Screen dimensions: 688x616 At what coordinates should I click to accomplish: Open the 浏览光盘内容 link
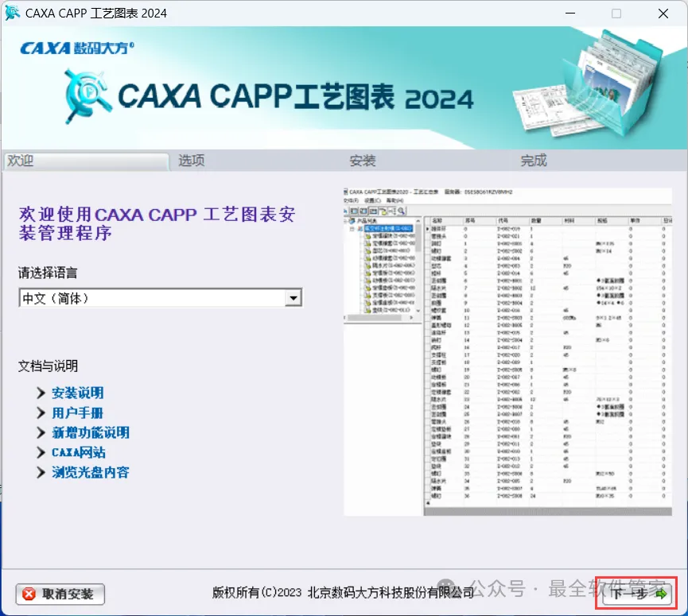tap(91, 472)
